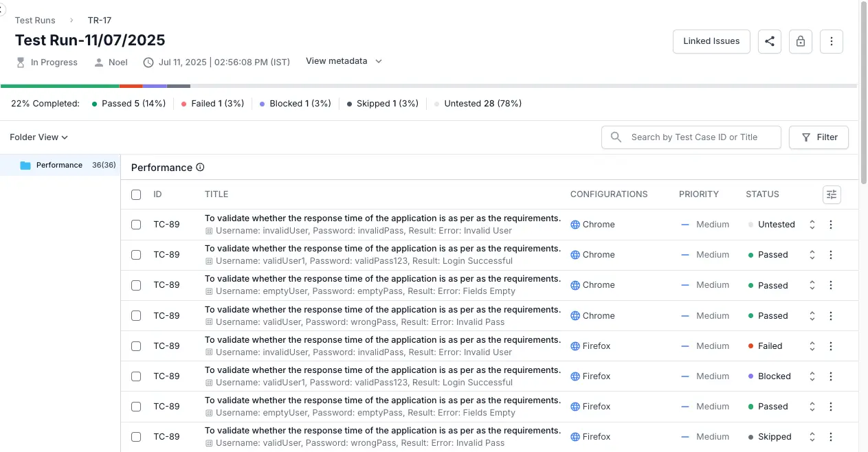This screenshot has width=868, height=452.
Task: Click the share icon button
Action: coord(769,41)
